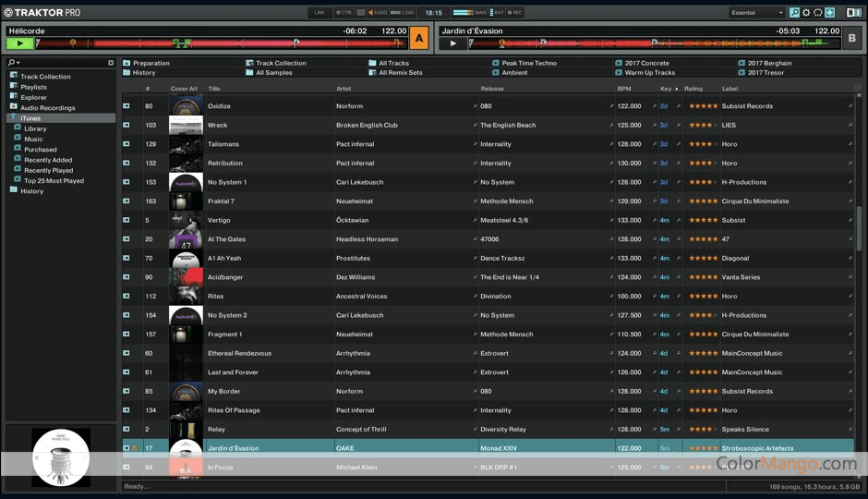Sort by the BPM column header

tap(624, 89)
